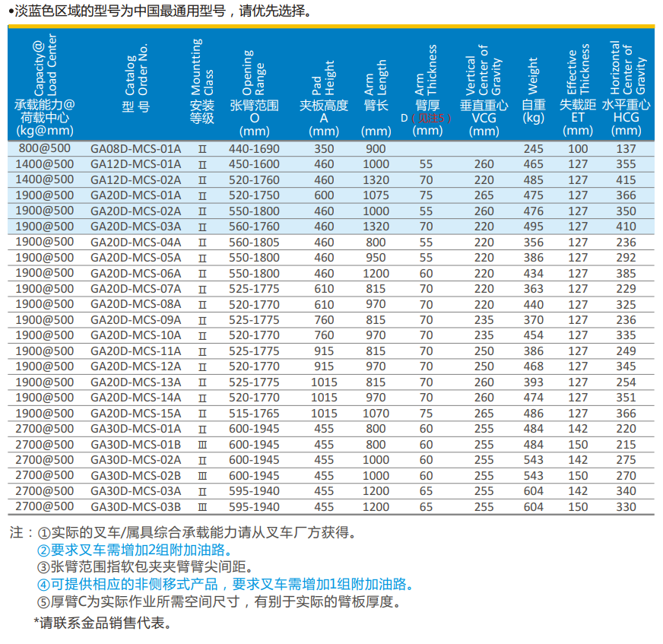Click note ① about forklift capacity
This screenshot has width=663, height=644.
point(198,532)
